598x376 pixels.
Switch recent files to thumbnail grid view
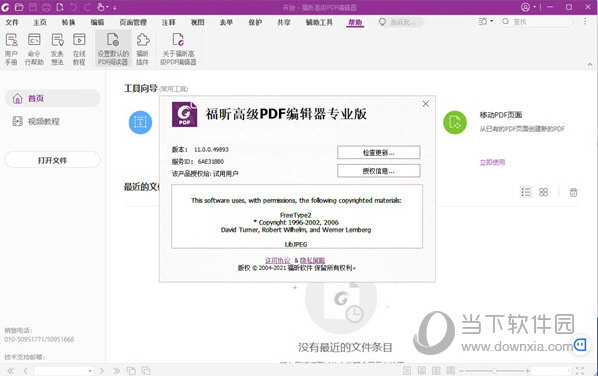543,192
